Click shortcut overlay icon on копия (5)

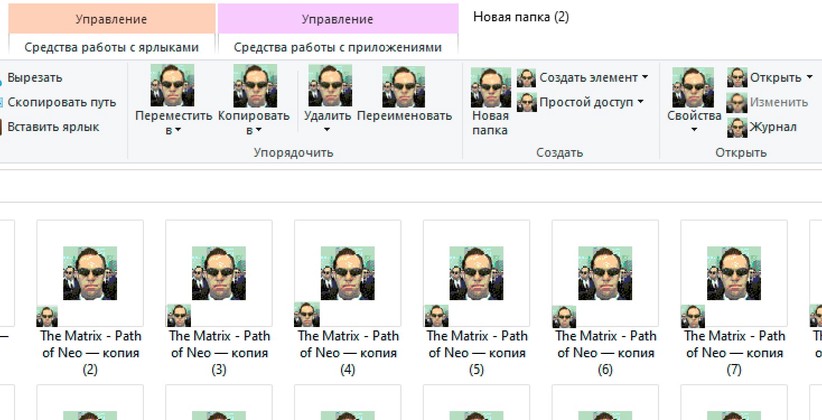pos(436,316)
